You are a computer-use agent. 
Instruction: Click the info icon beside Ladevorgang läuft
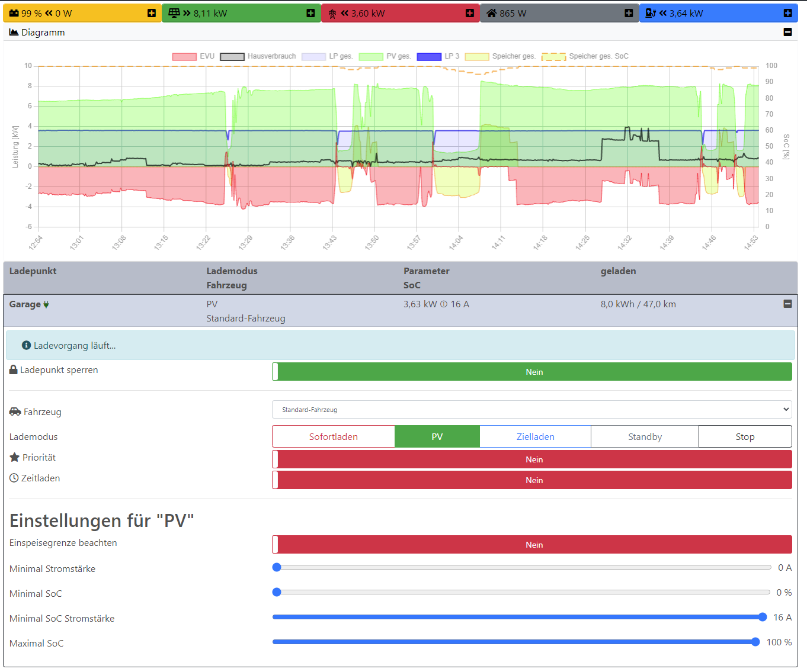[x=26, y=345]
